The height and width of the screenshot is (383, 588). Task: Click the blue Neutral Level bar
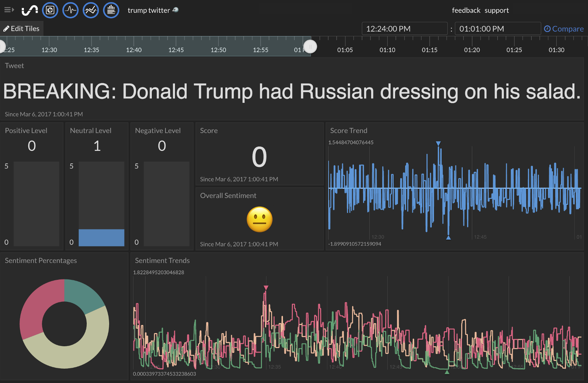click(x=101, y=238)
